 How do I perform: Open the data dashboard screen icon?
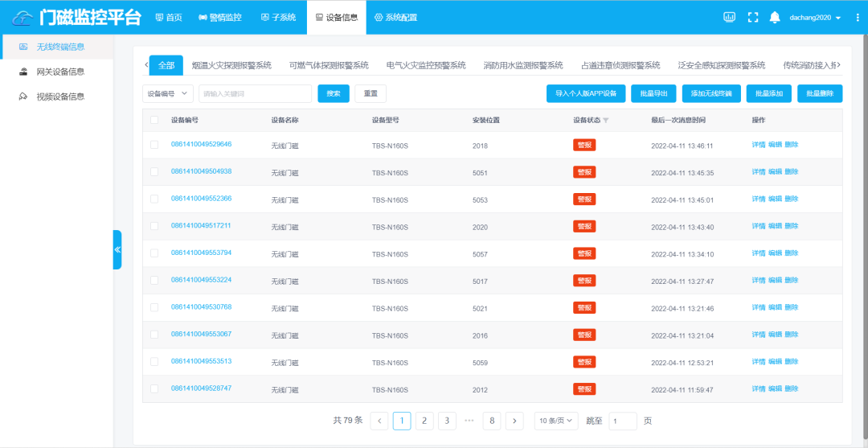coord(730,17)
